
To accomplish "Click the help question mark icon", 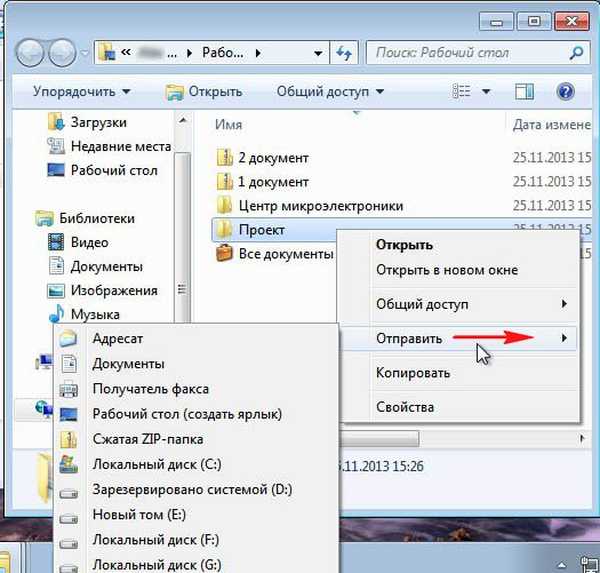I will 565,92.
